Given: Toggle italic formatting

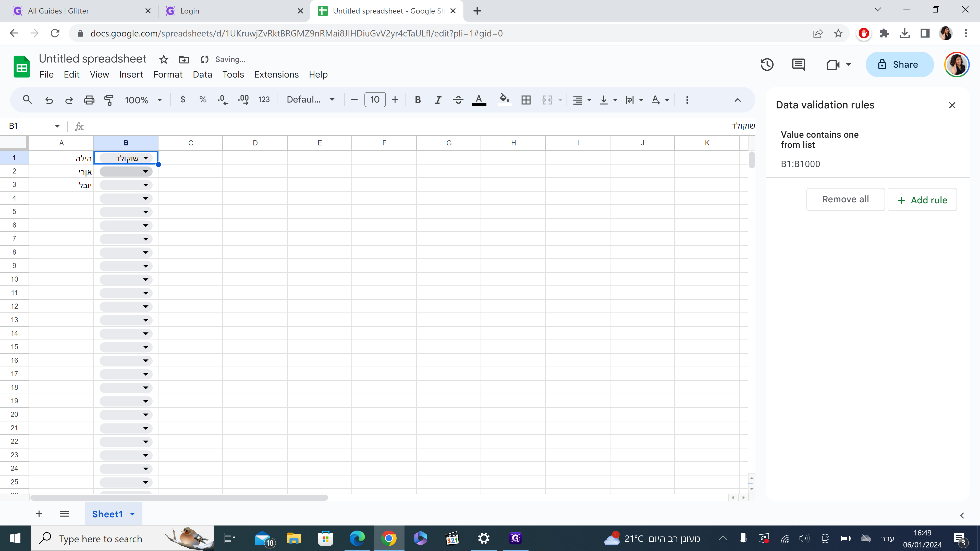Looking at the screenshot, I should (438, 100).
